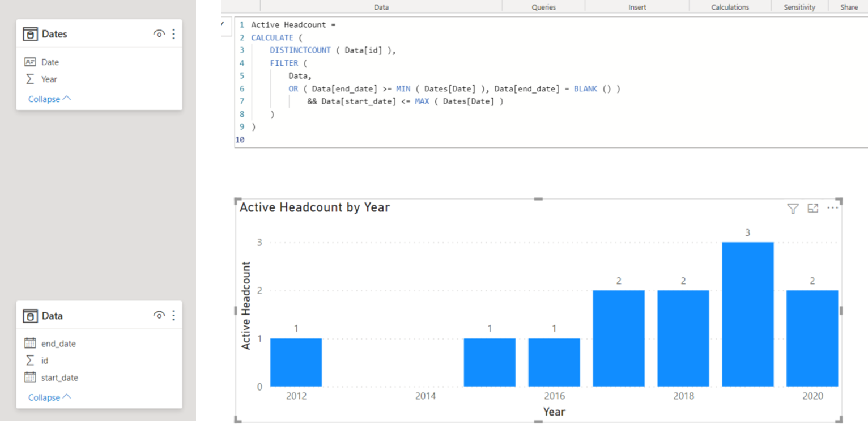868x445 pixels.
Task: Open the chart in focus mode
Action: pos(812,208)
